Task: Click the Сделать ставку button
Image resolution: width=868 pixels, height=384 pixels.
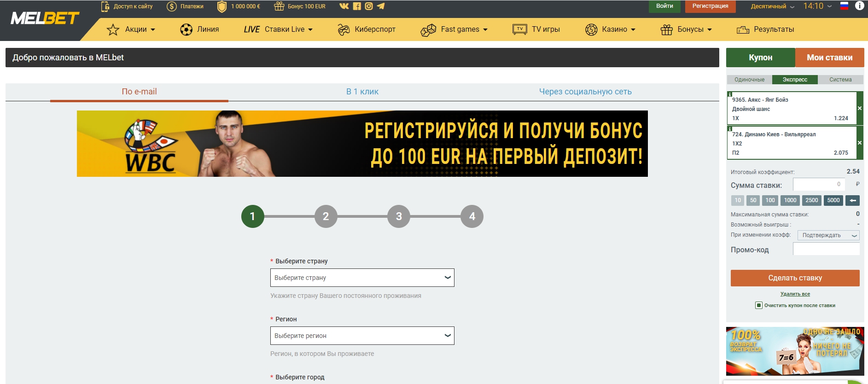Action: (x=795, y=278)
